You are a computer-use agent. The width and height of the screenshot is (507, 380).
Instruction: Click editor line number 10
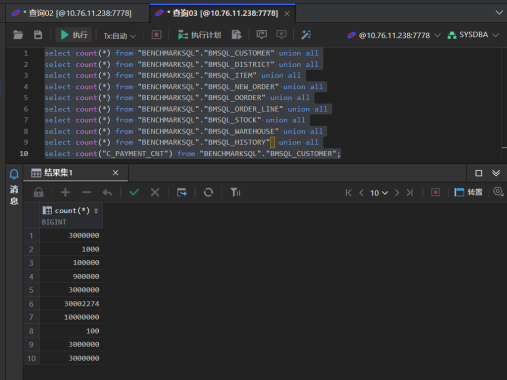[x=24, y=154]
